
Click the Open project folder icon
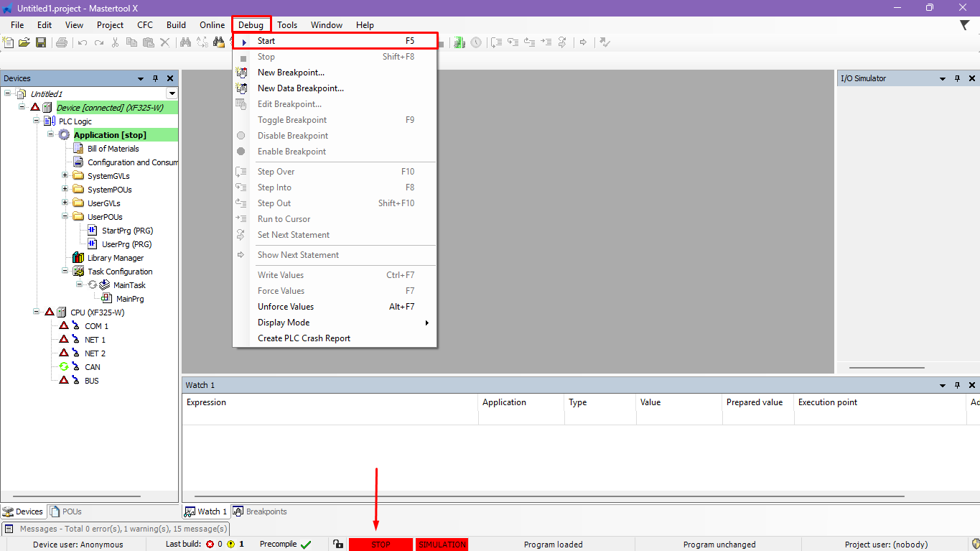coord(24,42)
